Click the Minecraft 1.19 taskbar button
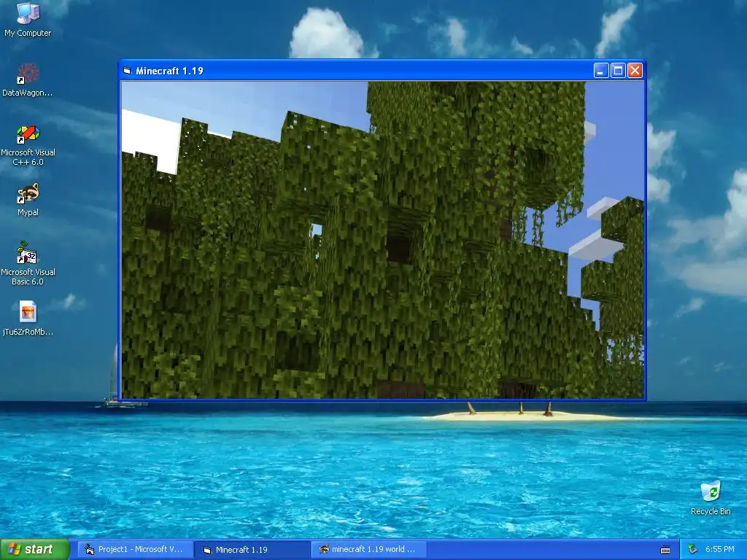747x560 pixels. click(252, 550)
